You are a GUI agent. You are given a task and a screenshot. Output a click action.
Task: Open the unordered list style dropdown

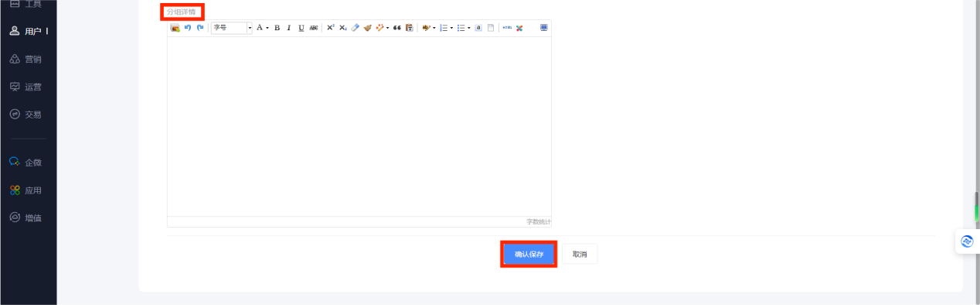click(x=469, y=28)
